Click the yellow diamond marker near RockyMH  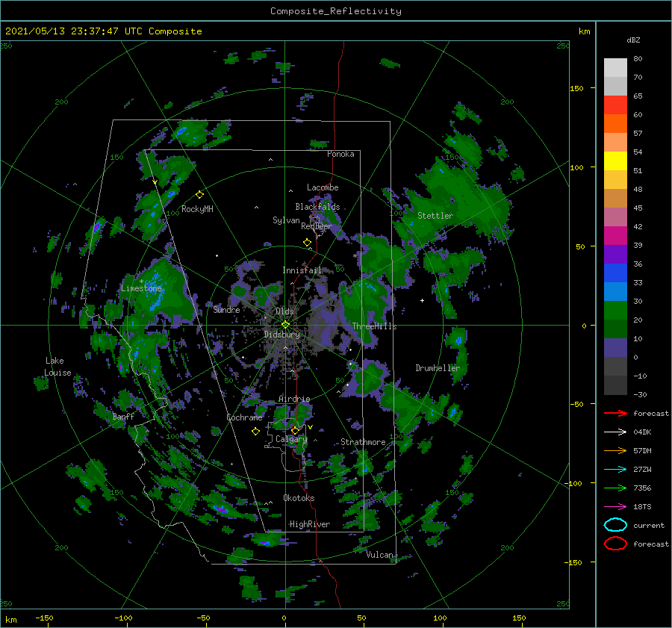coord(199,195)
